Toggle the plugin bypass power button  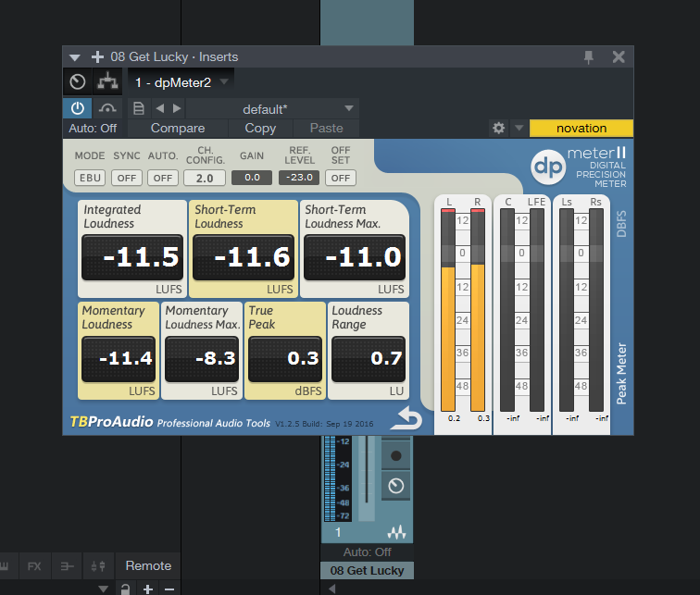point(78,108)
